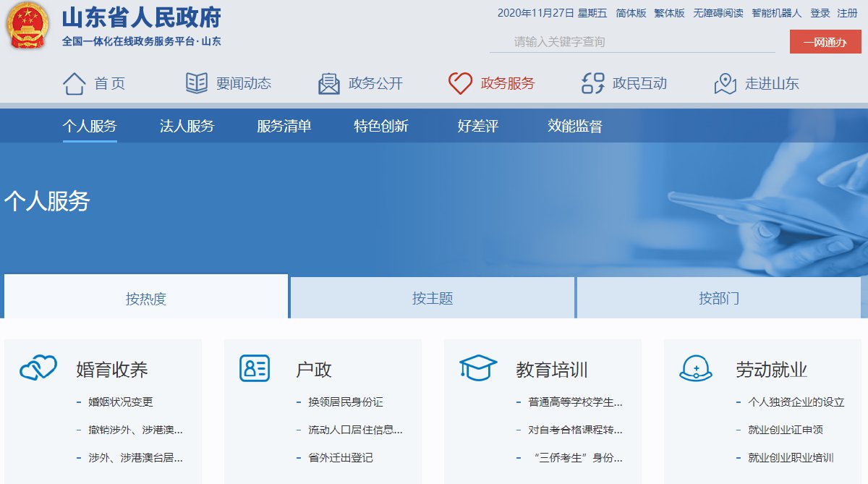Open 好差评 in the blue navigation bar
Screen dimensions: 868x484
coord(478,127)
